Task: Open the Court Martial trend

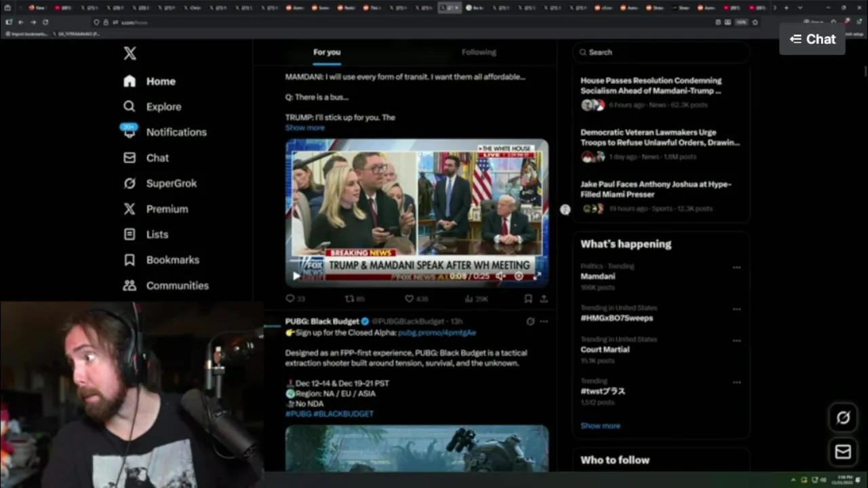Action: (605, 350)
